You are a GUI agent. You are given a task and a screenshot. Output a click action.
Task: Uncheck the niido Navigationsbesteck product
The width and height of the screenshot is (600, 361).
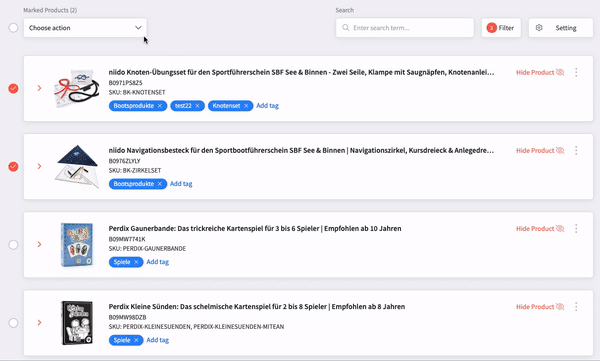tap(13, 167)
